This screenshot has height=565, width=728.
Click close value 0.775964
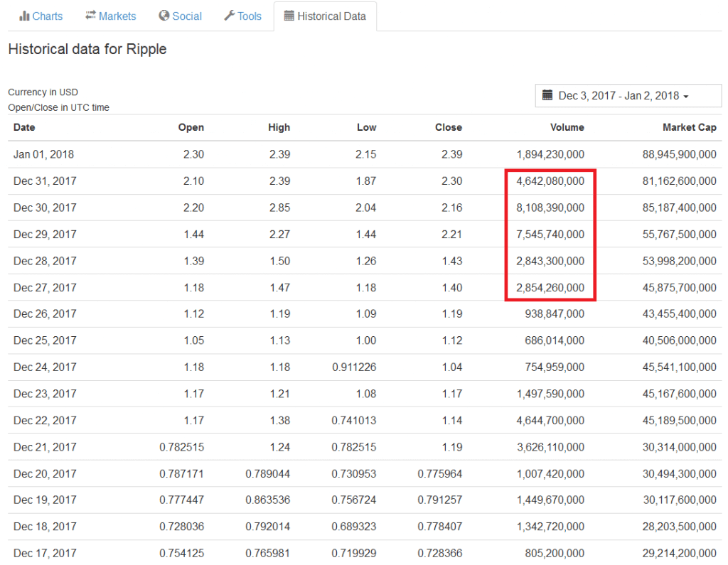pyautogui.click(x=440, y=473)
